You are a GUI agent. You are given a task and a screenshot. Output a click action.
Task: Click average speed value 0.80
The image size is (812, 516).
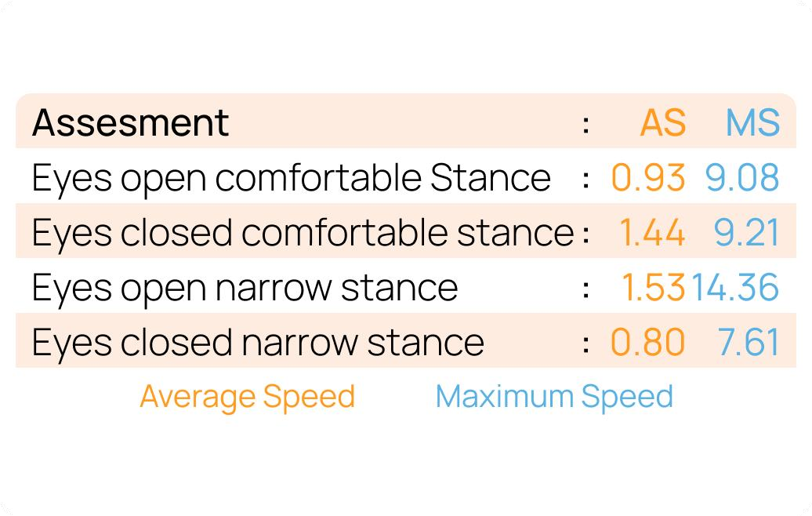click(647, 343)
